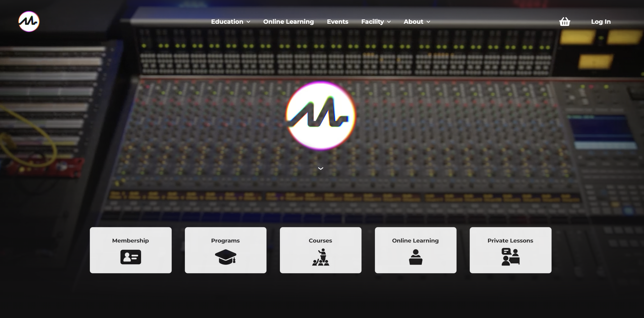
Task: Open the Education menu
Action: click(227, 22)
